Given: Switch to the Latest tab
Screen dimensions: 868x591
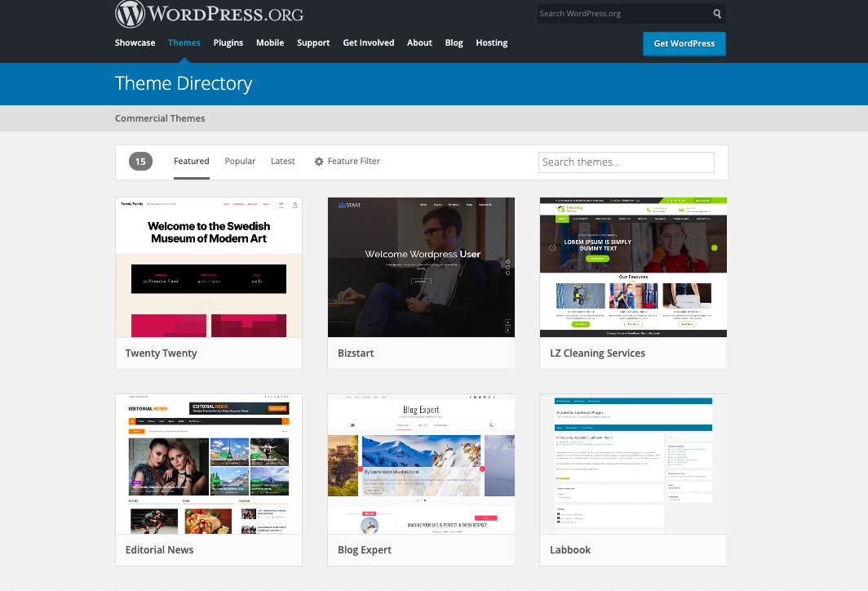Looking at the screenshot, I should tap(283, 161).
